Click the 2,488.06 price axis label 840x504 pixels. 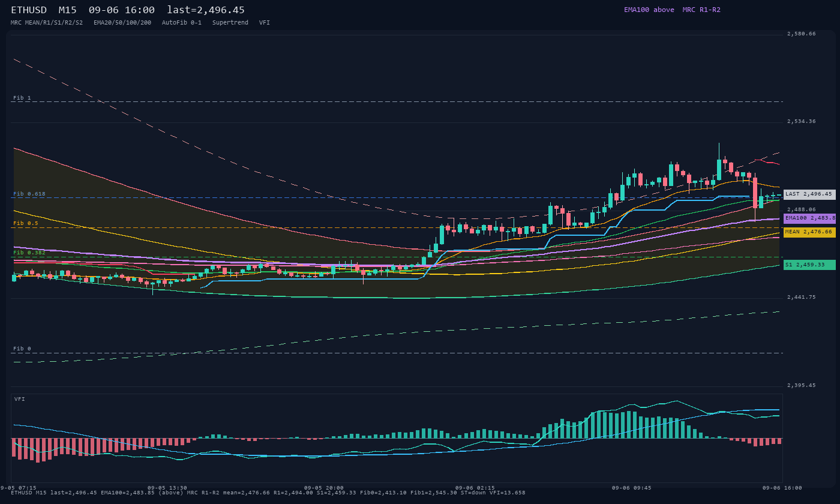coord(802,209)
